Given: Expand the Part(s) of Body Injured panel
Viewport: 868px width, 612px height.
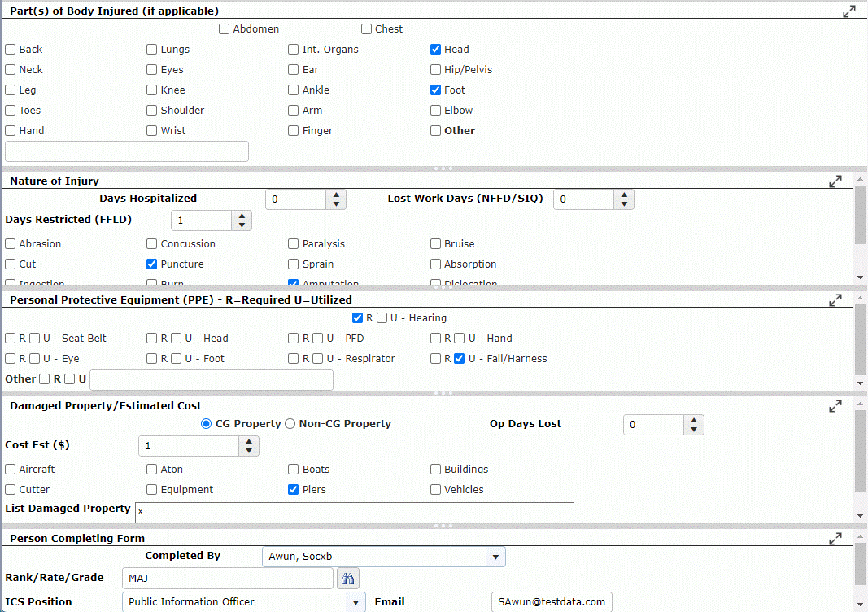Looking at the screenshot, I should [848, 11].
